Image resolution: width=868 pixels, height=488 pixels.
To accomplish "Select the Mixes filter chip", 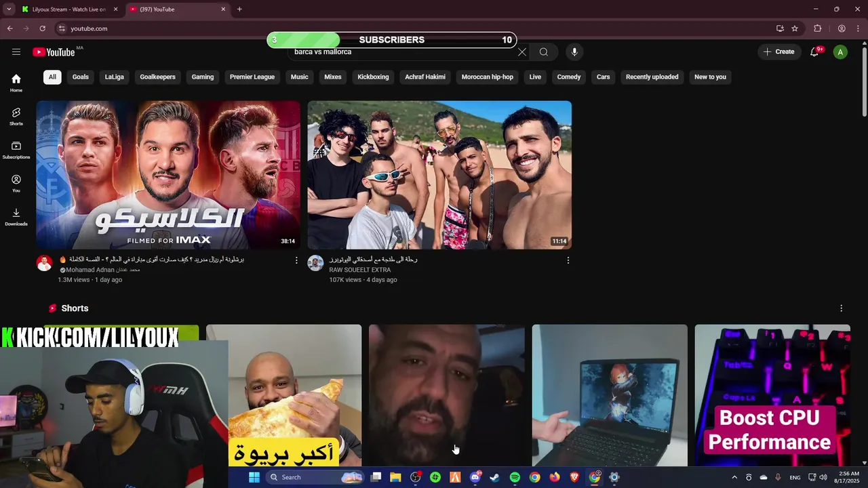I will (333, 77).
